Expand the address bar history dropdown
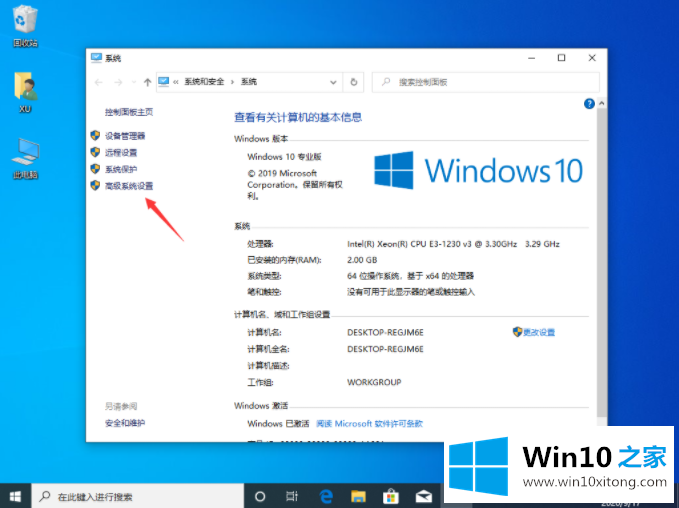This screenshot has width=679, height=508. click(x=333, y=82)
